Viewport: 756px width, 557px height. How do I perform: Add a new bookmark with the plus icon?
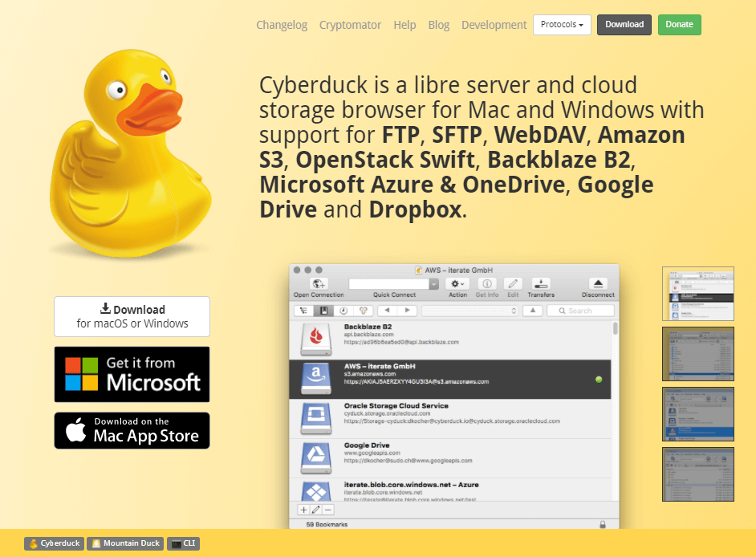303,509
